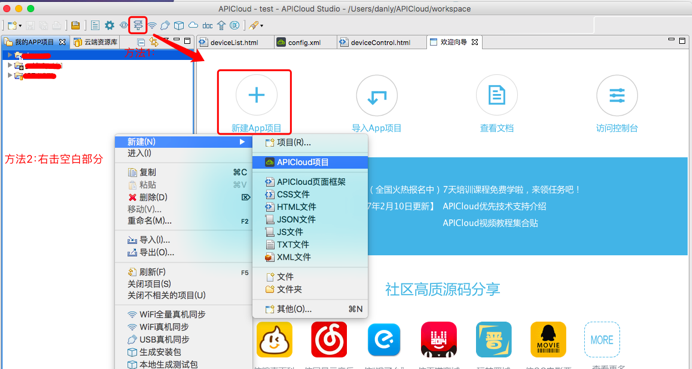
Task: Click the WiFi sync toolbar icon
Action: [152, 26]
